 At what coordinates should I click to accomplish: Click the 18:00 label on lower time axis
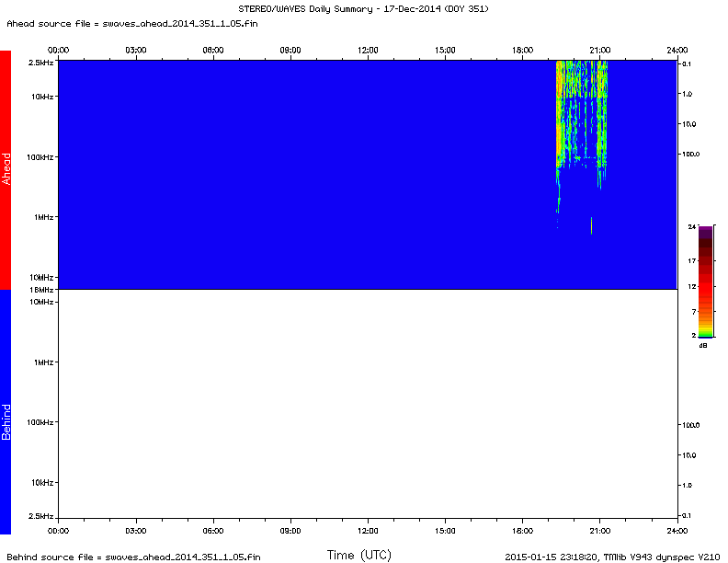pyautogui.click(x=522, y=531)
